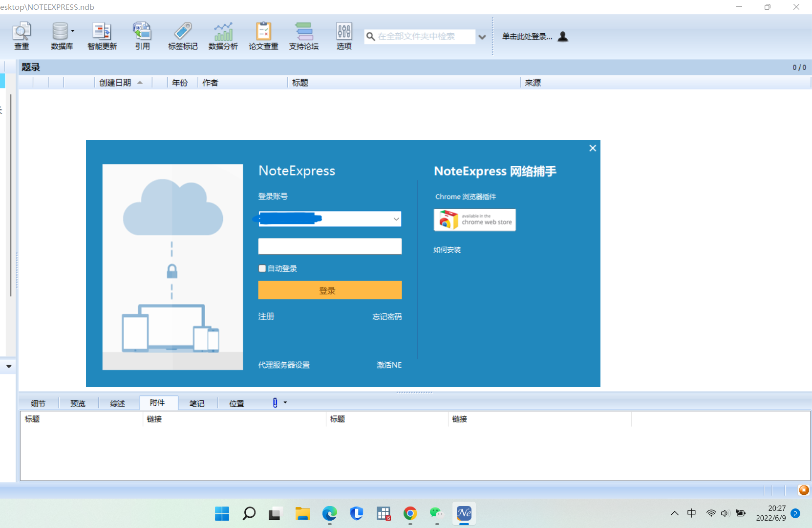Open the 支持论坛 support forum icon
The image size is (812, 528).
pyautogui.click(x=304, y=36)
